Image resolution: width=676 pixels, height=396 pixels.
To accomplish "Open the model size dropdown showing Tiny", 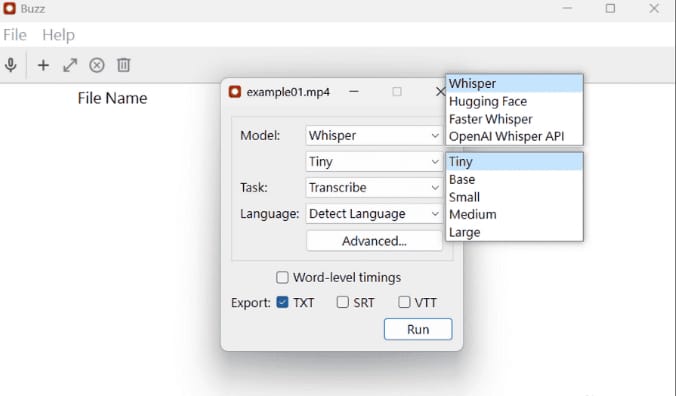I will click(374, 162).
